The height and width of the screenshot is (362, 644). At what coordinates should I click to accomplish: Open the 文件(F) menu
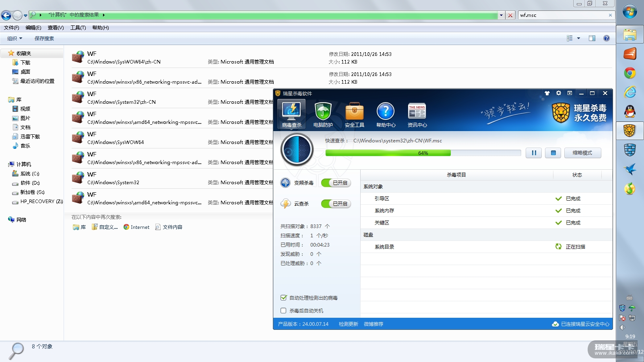coord(12,28)
